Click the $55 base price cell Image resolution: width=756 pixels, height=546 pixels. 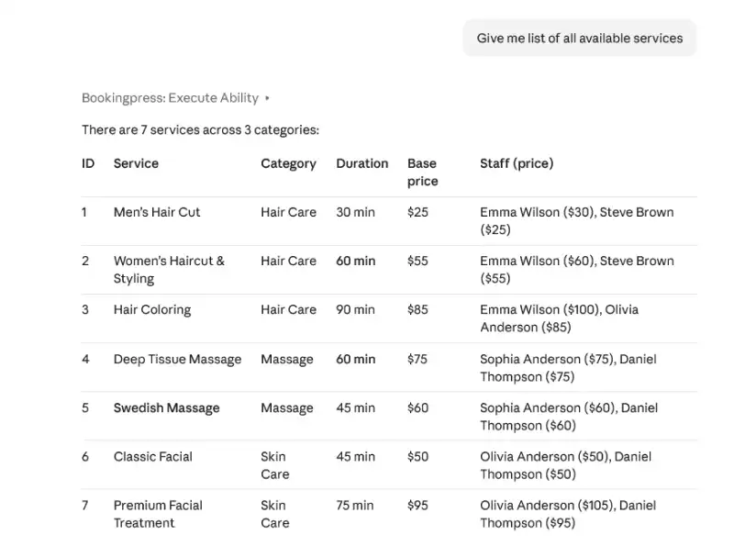pyautogui.click(x=417, y=261)
